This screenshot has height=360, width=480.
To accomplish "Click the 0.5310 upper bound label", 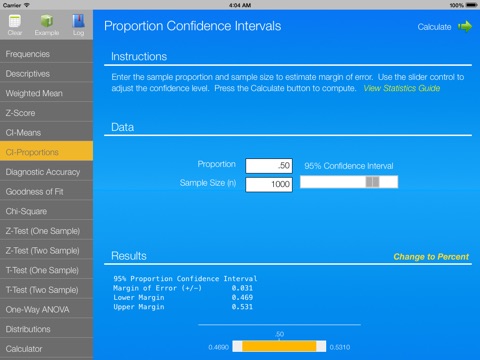I will [340, 347].
